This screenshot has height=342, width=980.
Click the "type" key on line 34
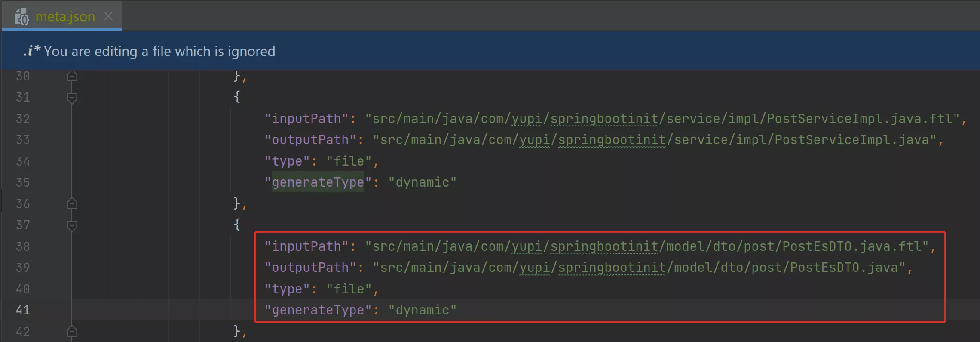[287, 161]
